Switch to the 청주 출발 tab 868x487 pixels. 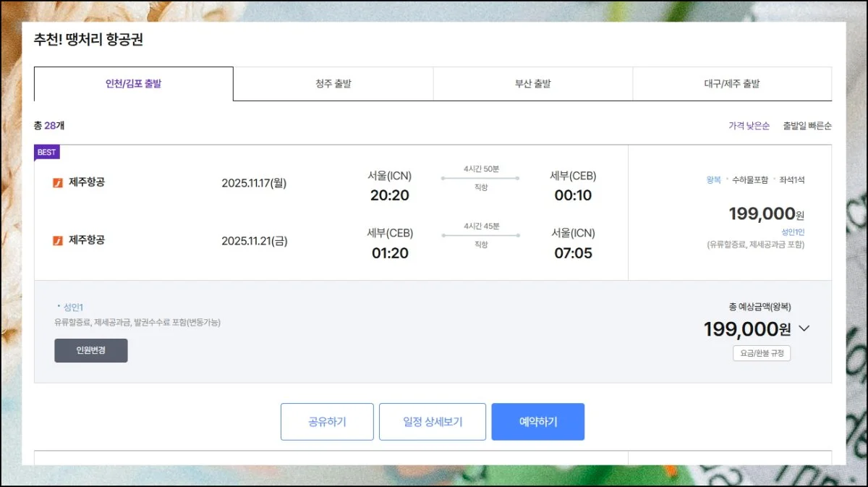[333, 84]
